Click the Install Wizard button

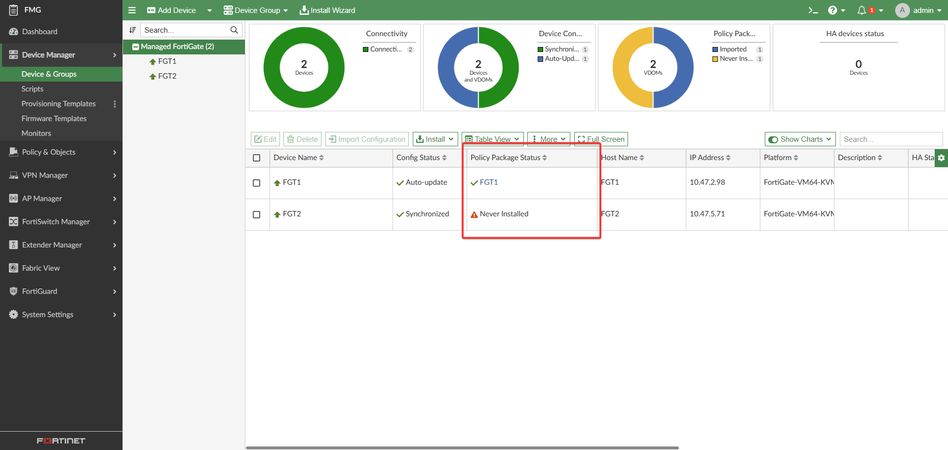coord(328,10)
